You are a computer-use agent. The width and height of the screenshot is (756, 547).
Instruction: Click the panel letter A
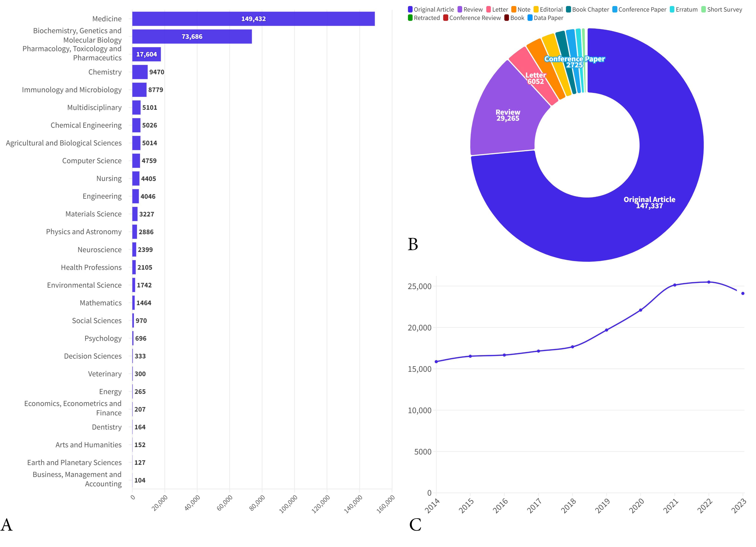click(7, 525)
